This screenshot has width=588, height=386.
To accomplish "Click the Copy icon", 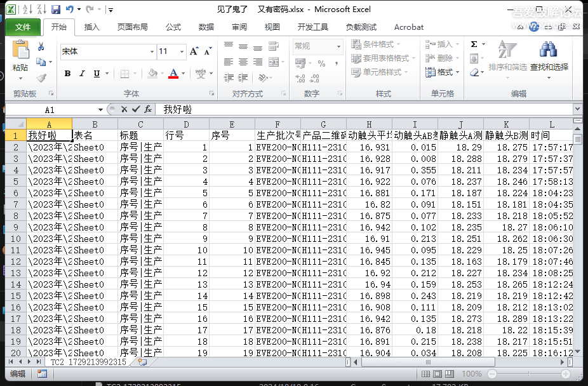I will click(x=41, y=62).
